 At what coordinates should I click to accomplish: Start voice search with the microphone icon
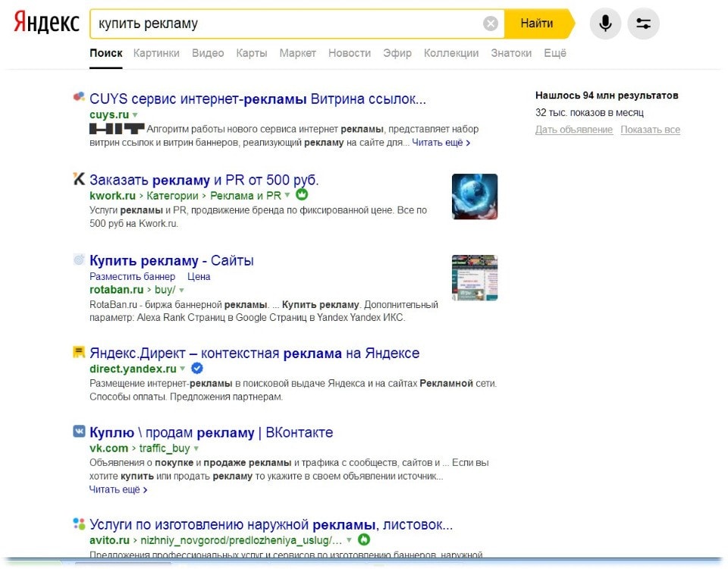pos(605,24)
